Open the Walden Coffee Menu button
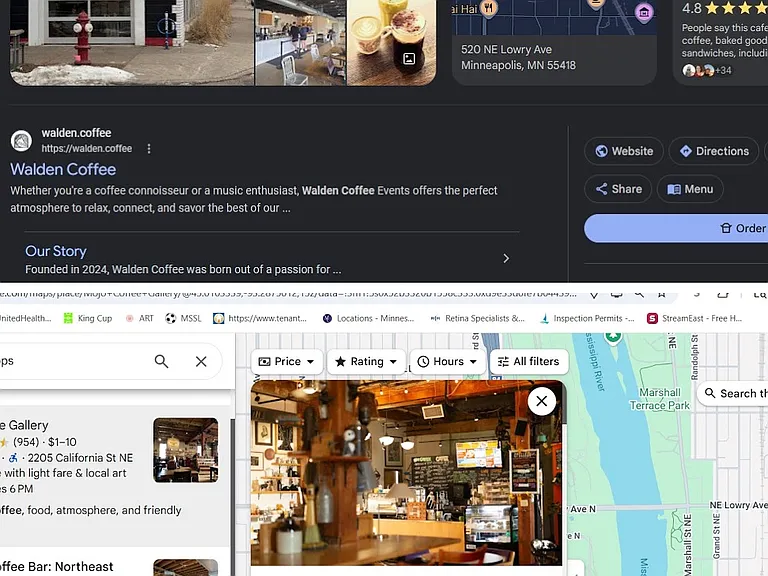This screenshot has height=576, width=768. point(690,189)
